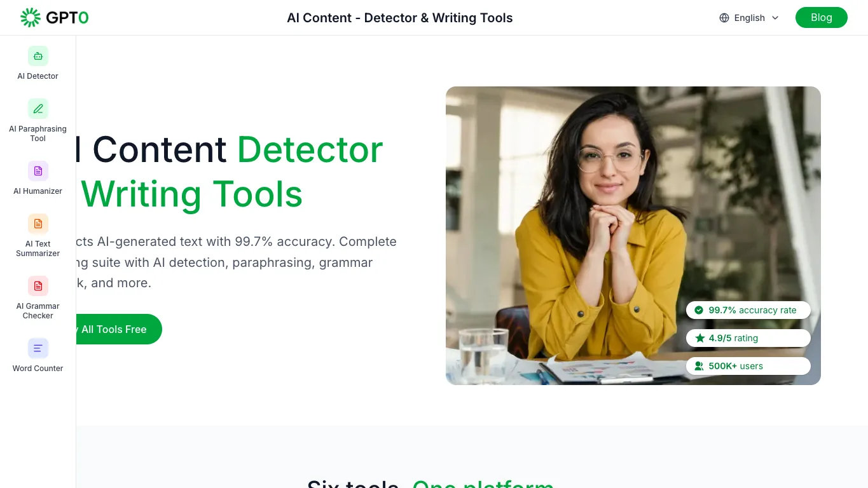Viewport: 868px width, 488px height.
Task: Click the star icon beside 4.9/5 rating
Action: click(x=699, y=338)
